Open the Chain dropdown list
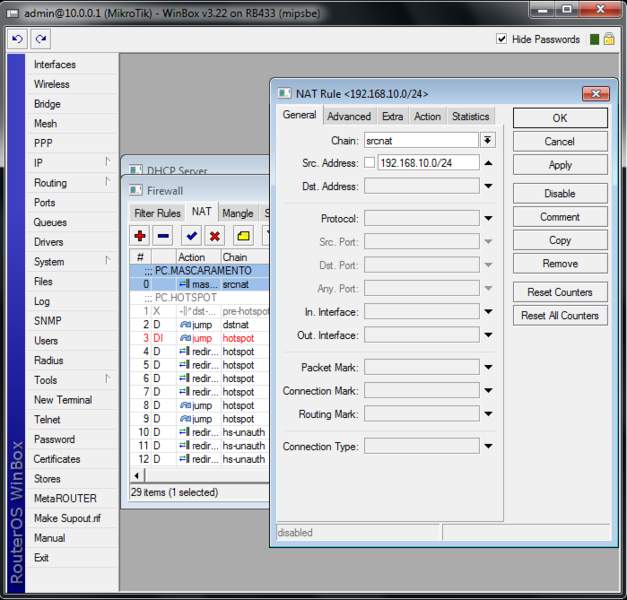The height and width of the screenshot is (600, 627). 487,141
